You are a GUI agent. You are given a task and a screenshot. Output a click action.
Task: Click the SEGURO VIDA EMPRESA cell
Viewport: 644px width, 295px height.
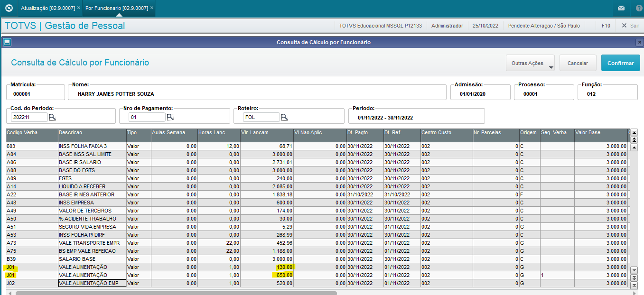point(93,227)
